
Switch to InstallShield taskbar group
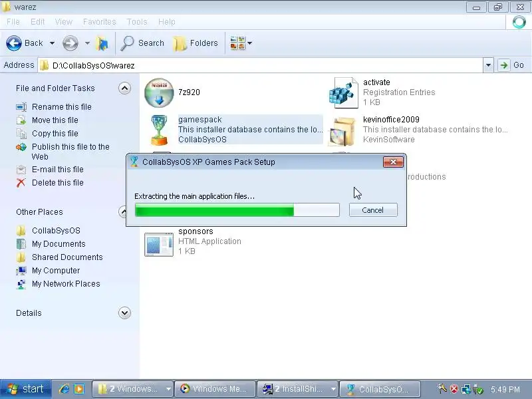click(297, 389)
